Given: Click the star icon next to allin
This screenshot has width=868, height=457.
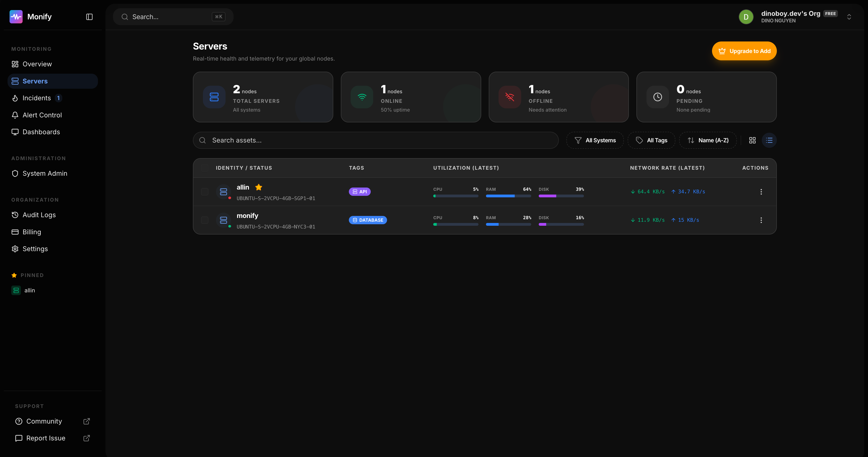Looking at the screenshot, I should click(258, 187).
